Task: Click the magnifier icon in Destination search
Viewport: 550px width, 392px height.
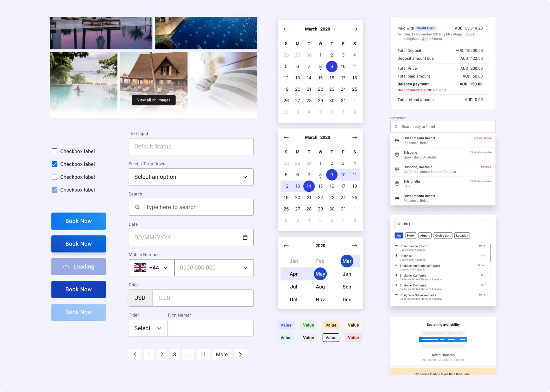Action: 396,127
